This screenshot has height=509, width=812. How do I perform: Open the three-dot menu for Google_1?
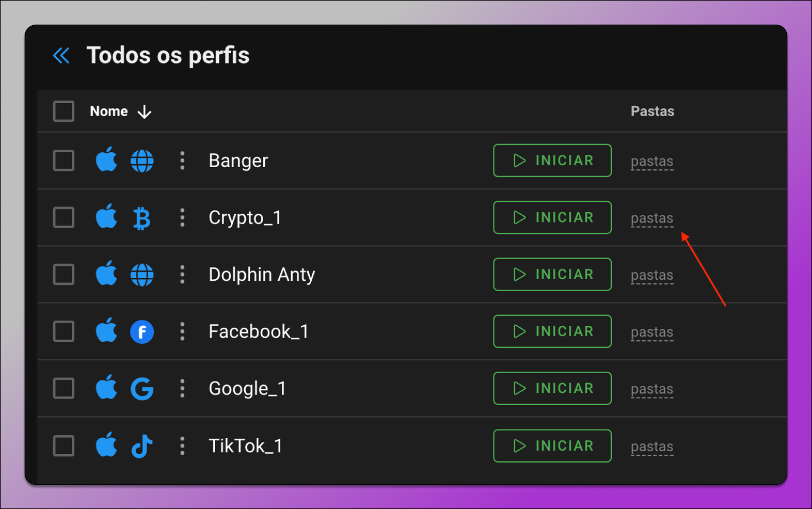pos(182,388)
